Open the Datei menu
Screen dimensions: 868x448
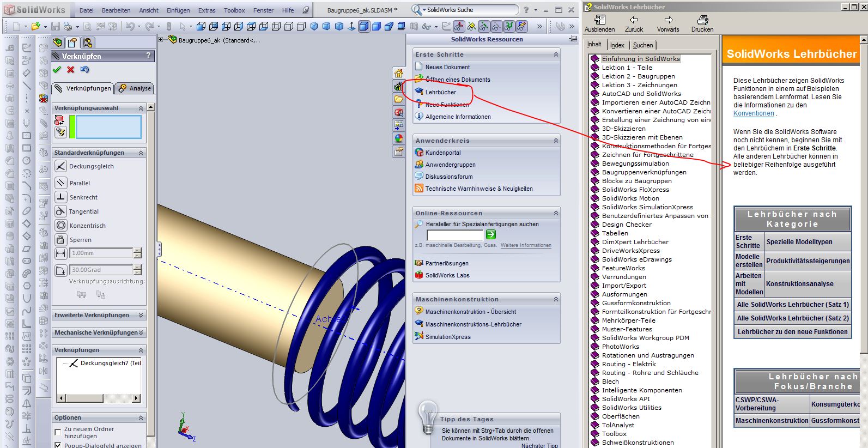pyautogui.click(x=86, y=10)
